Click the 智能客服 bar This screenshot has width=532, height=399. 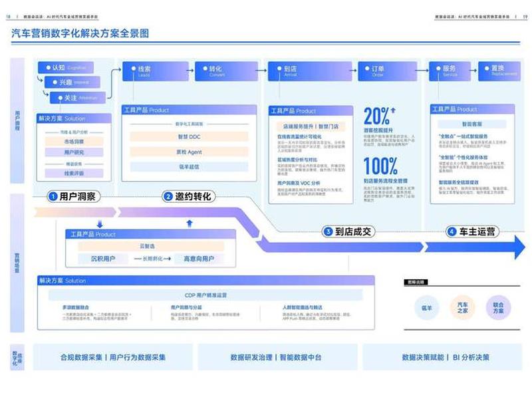tap(472, 124)
